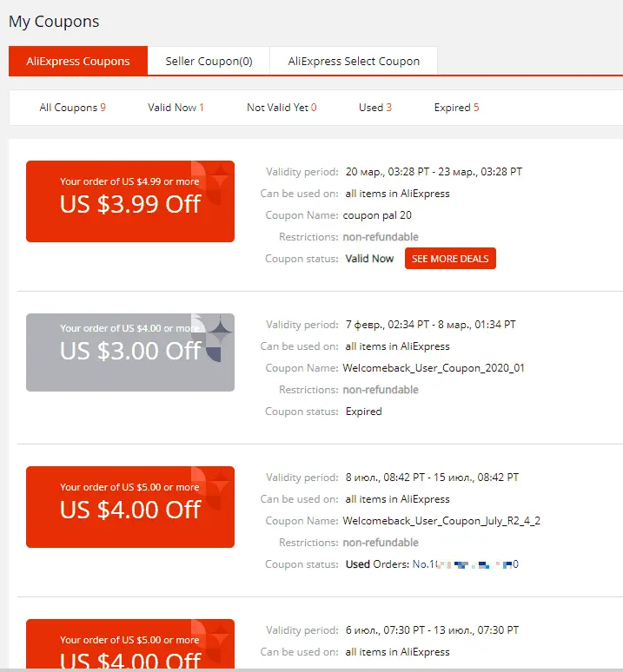The height and width of the screenshot is (672, 623).
Task: Open the AliExpress Select Coupon tab
Action: 354,61
